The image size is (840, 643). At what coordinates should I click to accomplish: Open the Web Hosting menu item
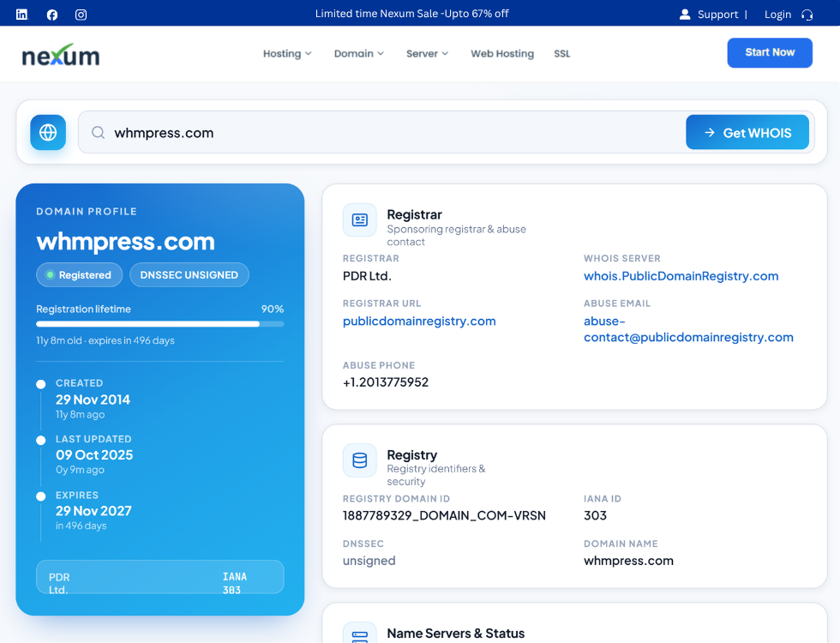502,53
